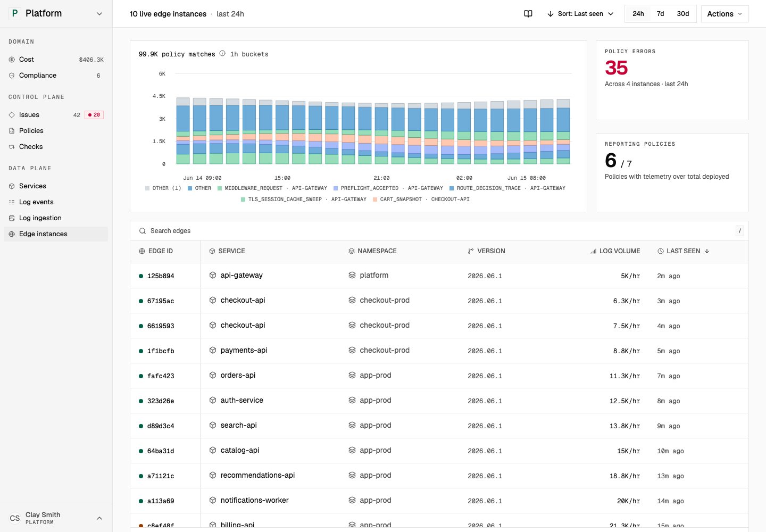Image resolution: width=766 pixels, height=532 pixels.
Task: Sort by the Last Seen column header
Action: point(684,251)
